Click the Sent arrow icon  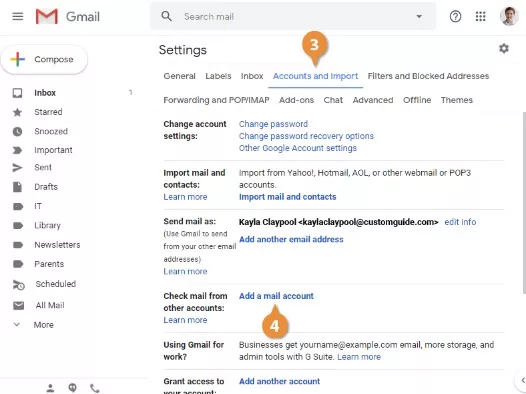[17, 167]
